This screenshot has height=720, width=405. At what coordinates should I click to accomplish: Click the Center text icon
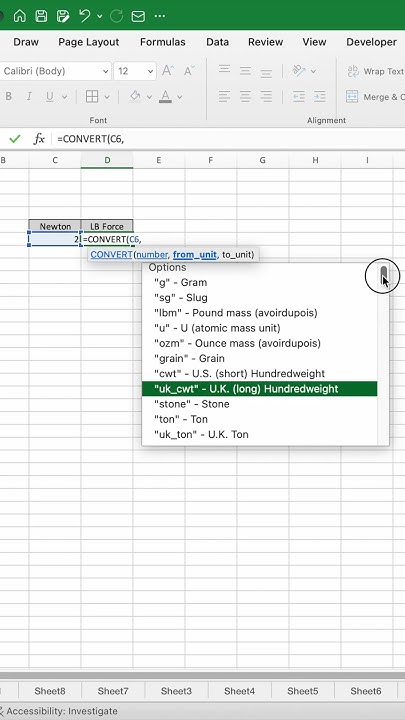pyautogui.click(x=245, y=96)
